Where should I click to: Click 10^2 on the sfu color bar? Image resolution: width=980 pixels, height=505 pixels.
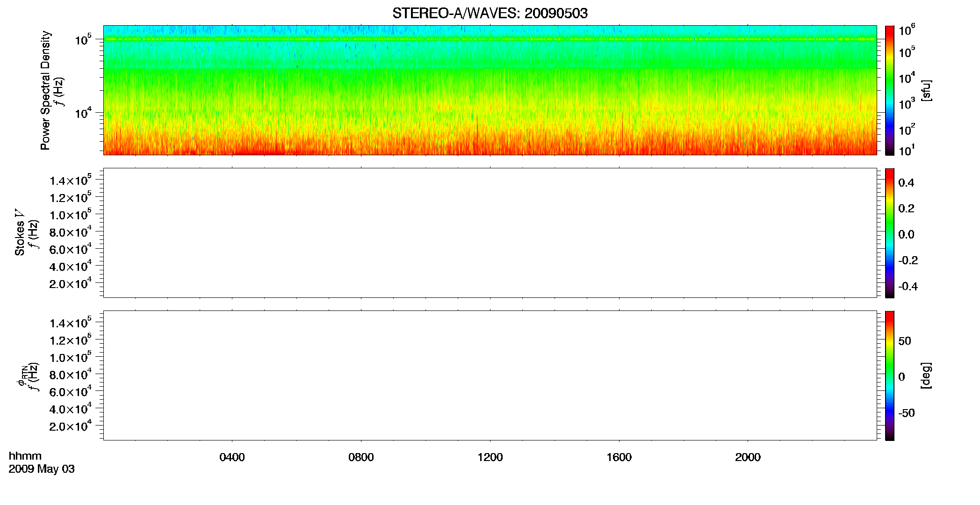907,129
